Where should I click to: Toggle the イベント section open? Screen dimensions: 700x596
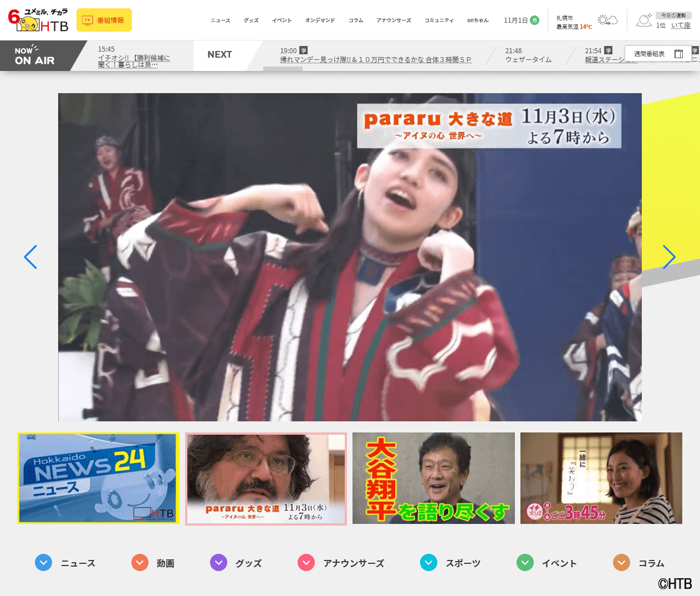pos(524,562)
